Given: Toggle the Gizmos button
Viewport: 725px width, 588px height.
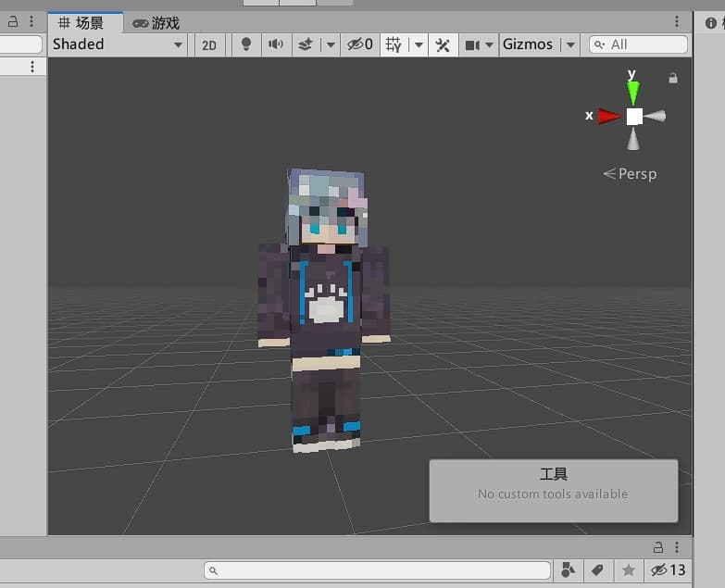Looking at the screenshot, I should coord(528,44).
